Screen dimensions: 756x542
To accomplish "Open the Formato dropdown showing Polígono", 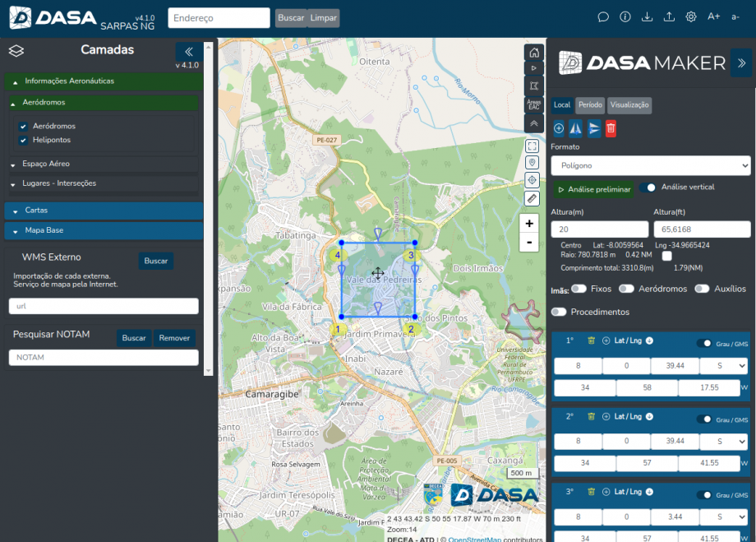I will click(x=650, y=165).
